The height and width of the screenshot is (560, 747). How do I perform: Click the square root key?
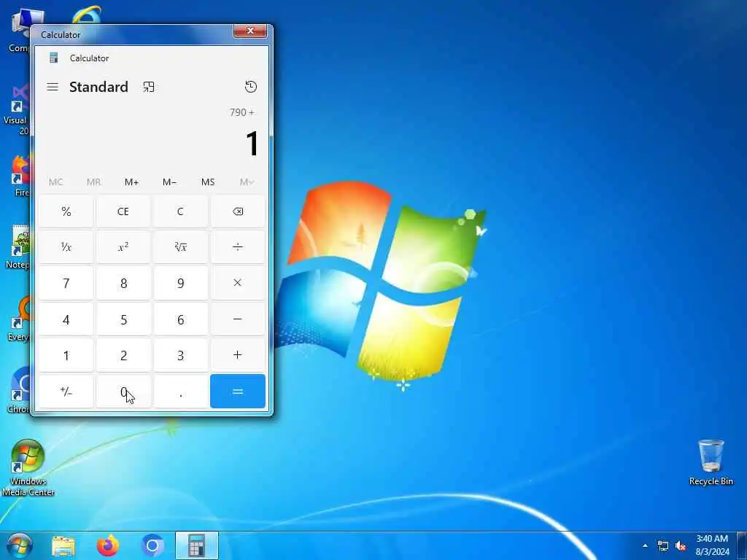point(181,246)
